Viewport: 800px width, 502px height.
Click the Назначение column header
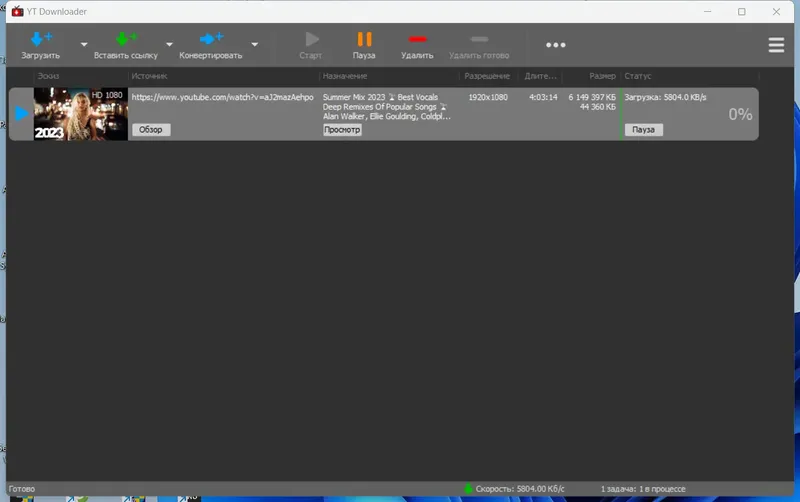(x=345, y=76)
